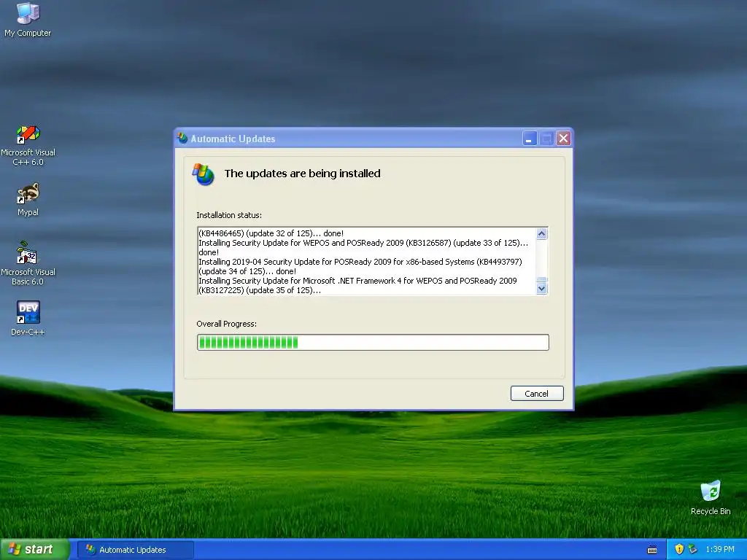Click the on-screen keyboard icon in taskbar
This screenshot has height=560, width=747.
(x=652, y=550)
